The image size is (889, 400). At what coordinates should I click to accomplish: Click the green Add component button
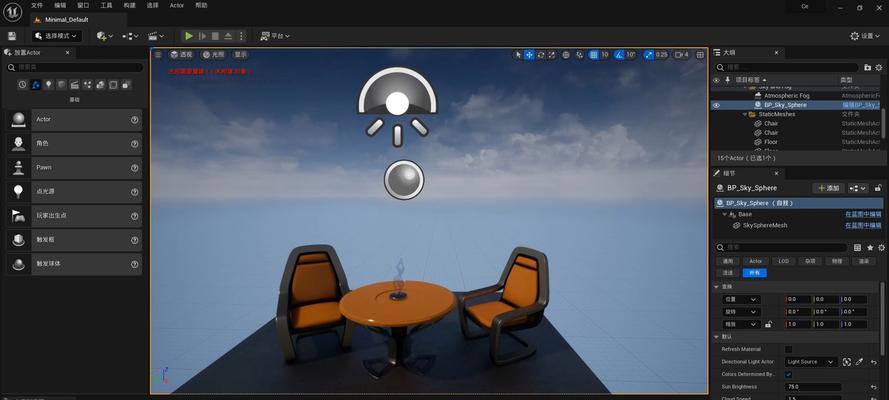[828, 188]
